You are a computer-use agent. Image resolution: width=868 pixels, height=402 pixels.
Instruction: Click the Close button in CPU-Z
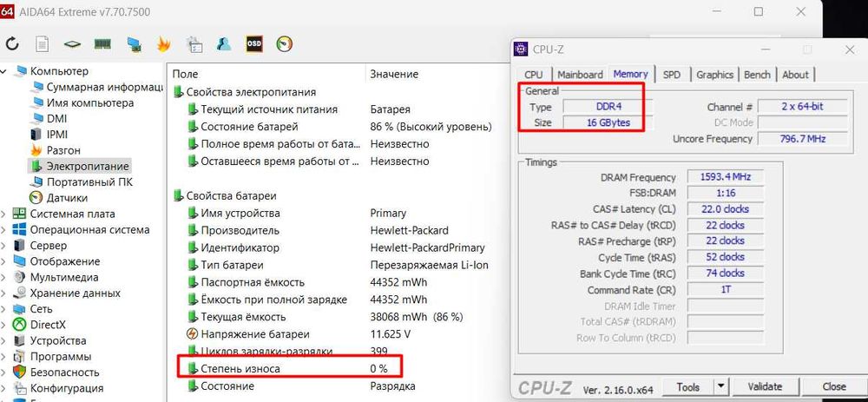click(x=833, y=386)
